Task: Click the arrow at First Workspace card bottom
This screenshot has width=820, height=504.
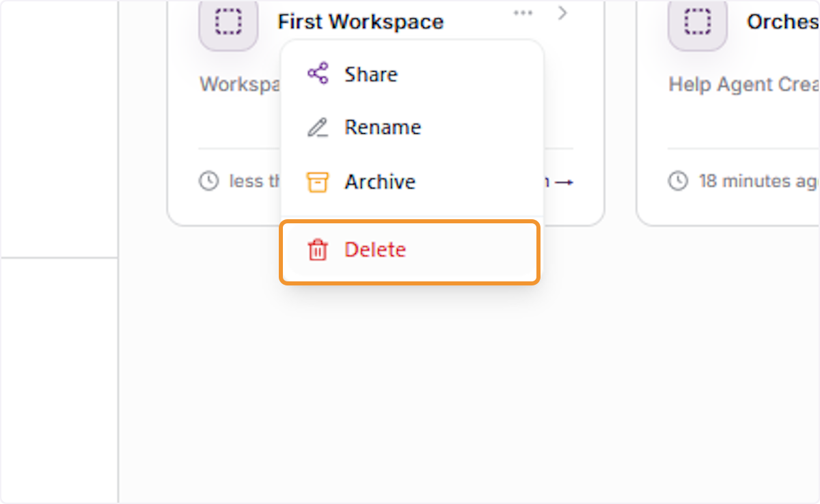Action: pos(564,182)
